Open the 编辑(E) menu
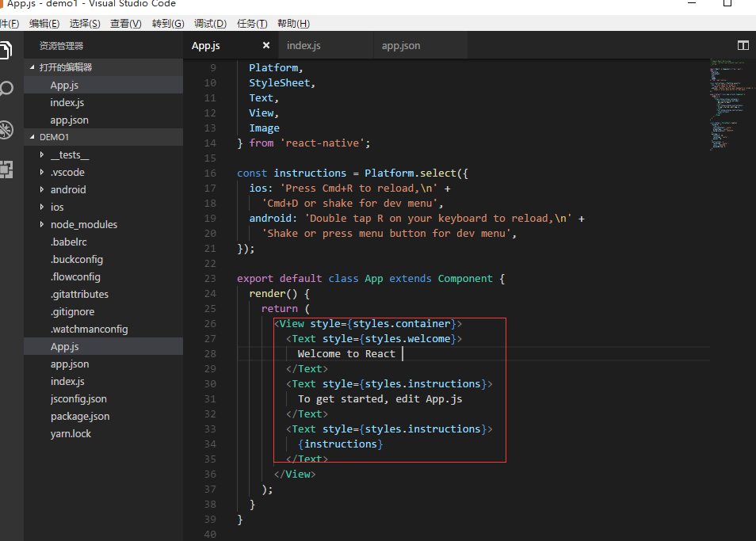 pyautogui.click(x=44, y=24)
